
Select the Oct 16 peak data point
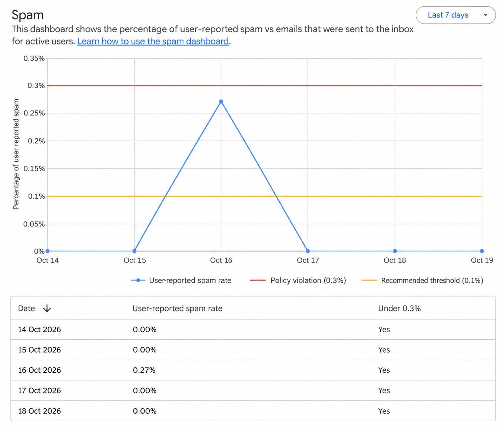click(x=221, y=102)
